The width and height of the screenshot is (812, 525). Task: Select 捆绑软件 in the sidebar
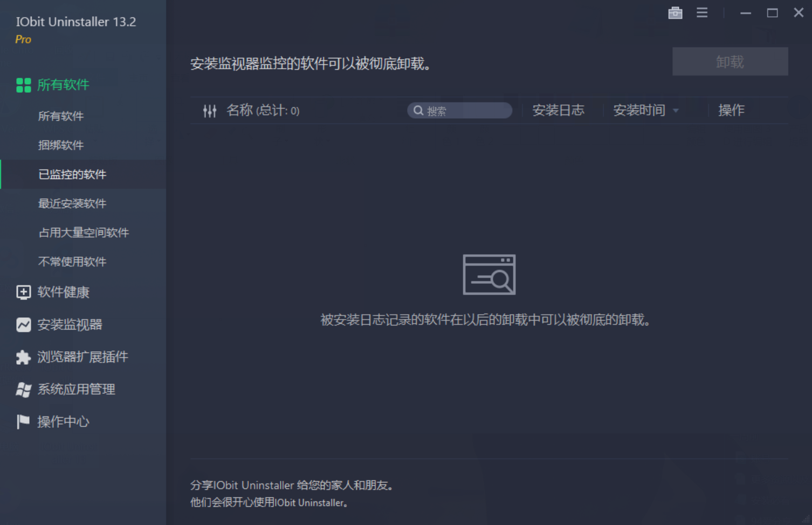point(61,145)
